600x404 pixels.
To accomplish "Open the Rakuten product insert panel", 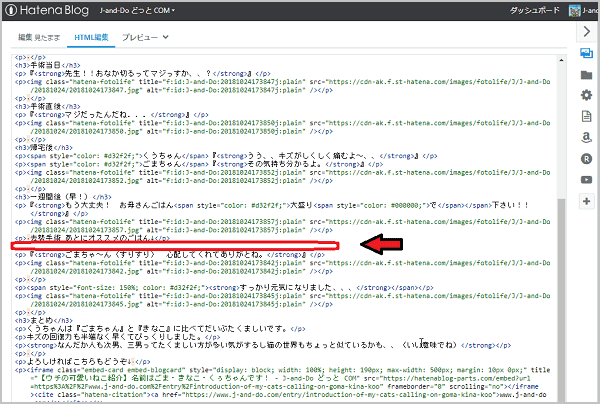I will click(x=586, y=158).
